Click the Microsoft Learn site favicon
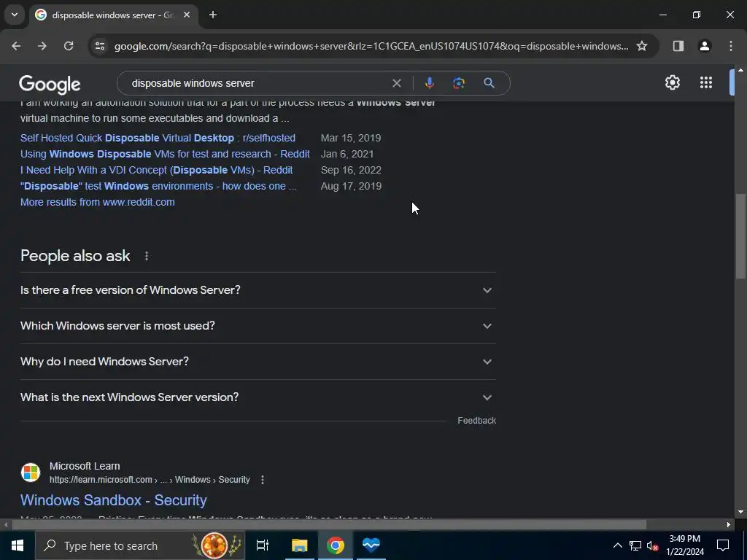 (x=31, y=472)
